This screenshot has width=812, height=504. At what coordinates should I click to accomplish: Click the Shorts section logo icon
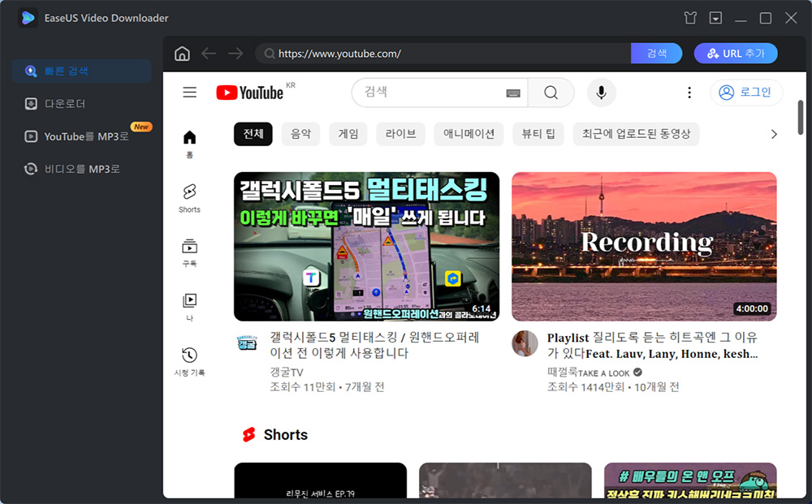[249, 435]
